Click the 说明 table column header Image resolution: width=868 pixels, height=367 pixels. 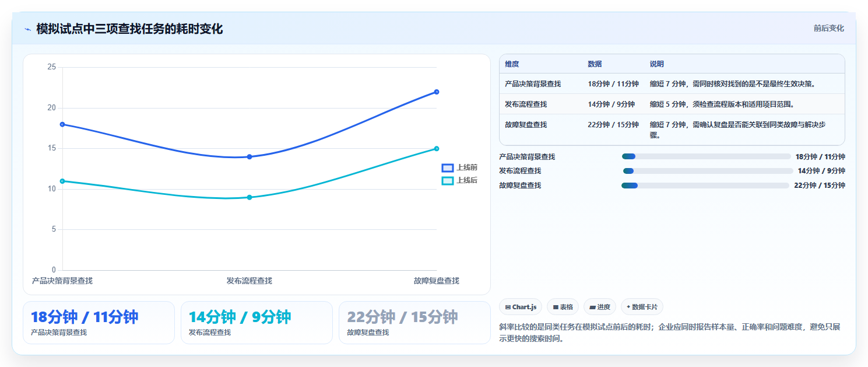click(x=657, y=64)
